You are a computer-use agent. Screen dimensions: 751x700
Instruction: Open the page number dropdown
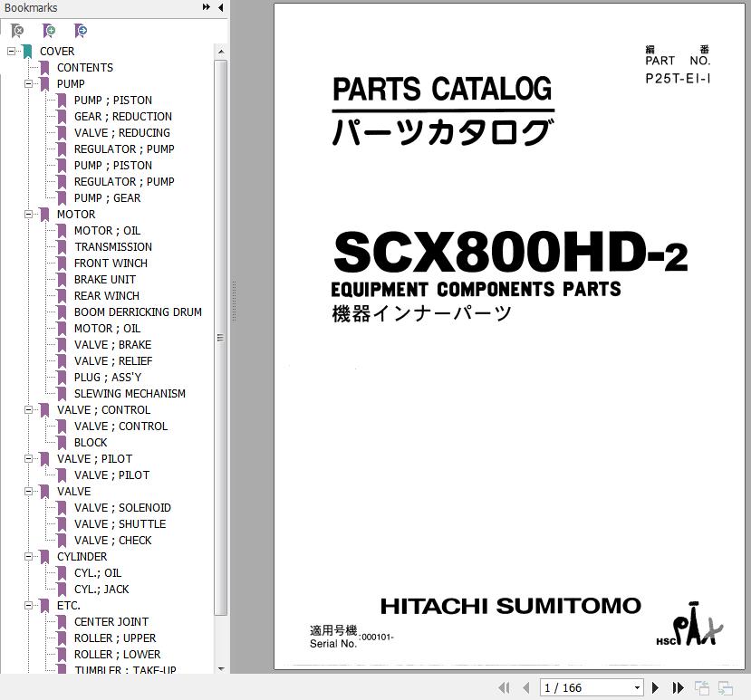click(637, 688)
